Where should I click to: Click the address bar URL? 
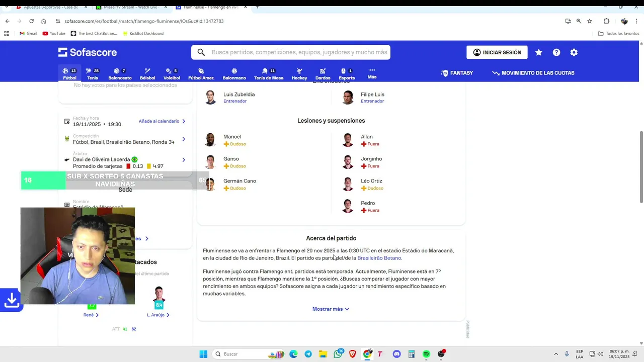144,21
